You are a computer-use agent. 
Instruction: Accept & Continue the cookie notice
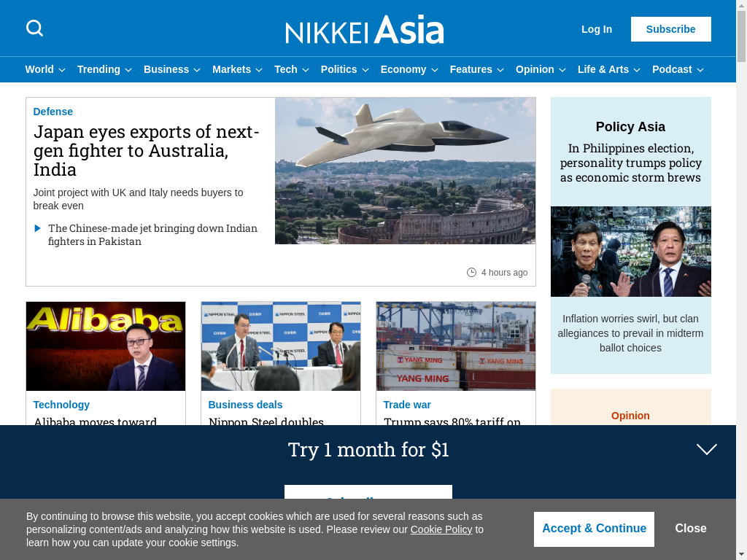coord(594,529)
